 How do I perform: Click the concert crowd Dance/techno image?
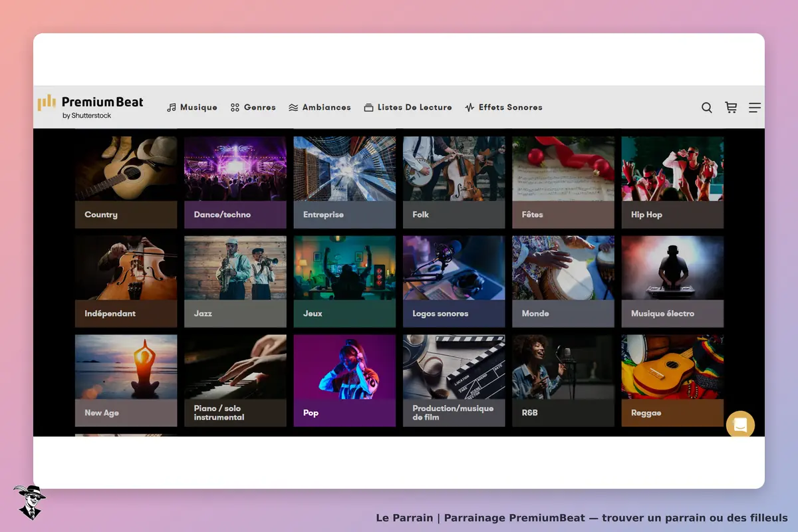click(235, 169)
